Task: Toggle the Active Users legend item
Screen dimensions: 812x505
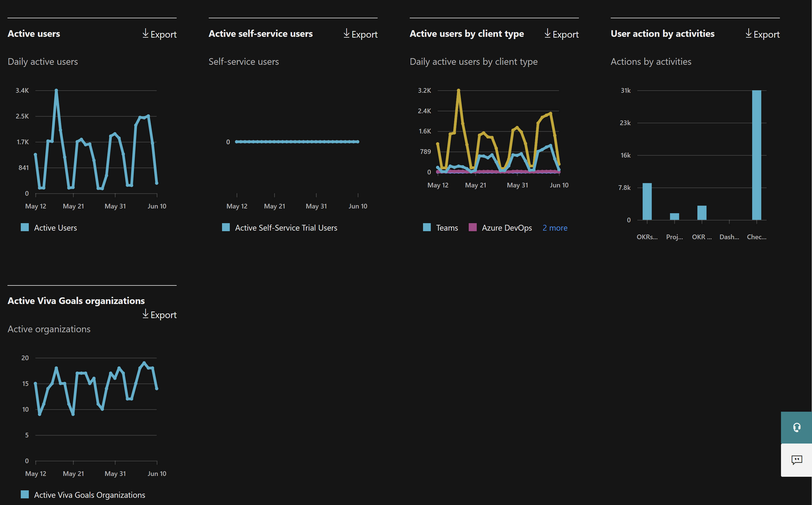Action: (x=55, y=228)
